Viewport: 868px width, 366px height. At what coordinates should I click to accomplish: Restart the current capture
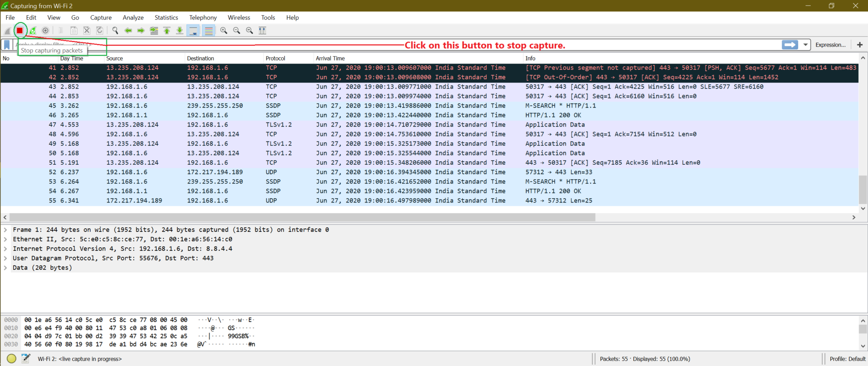coord(33,30)
